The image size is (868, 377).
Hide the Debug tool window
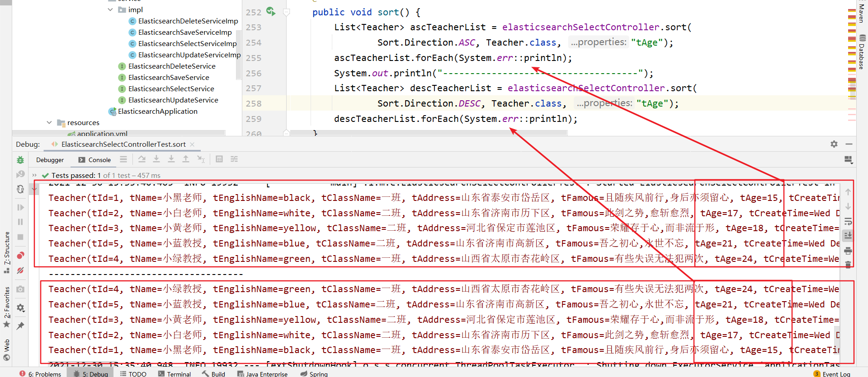point(849,144)
